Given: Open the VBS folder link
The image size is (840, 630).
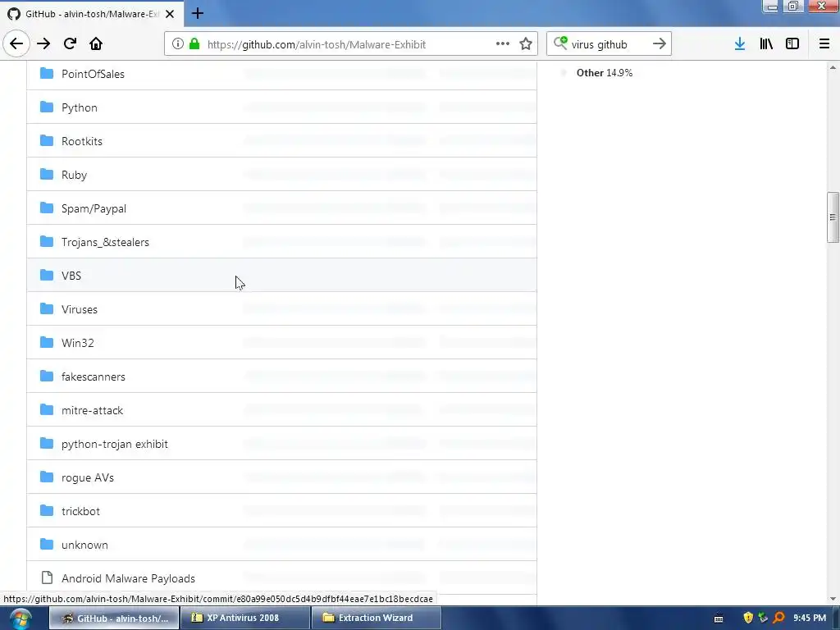Looking at the screenshot, I should (x=71, y=276).
